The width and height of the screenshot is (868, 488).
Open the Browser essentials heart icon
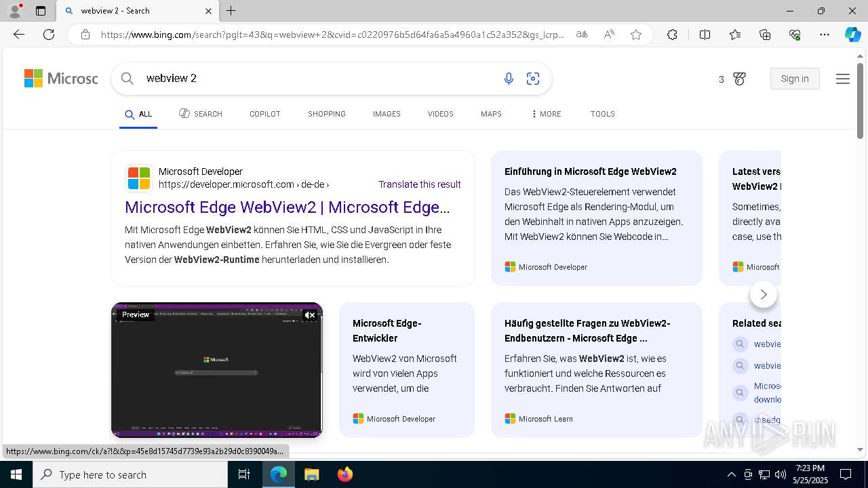[x=795, y=35]
